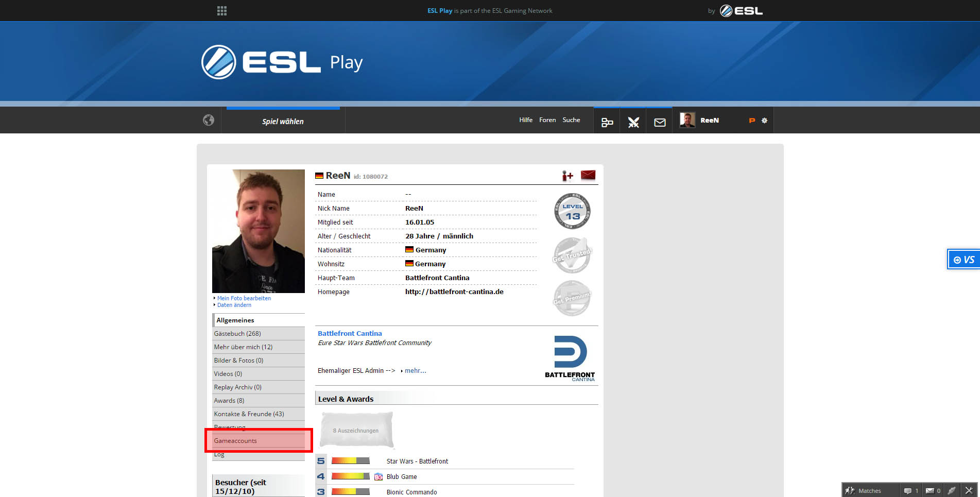Viewport: 980px width, 497px height.
Task: Open Hilfe in the navigation bar
Action: coord(526,120)
